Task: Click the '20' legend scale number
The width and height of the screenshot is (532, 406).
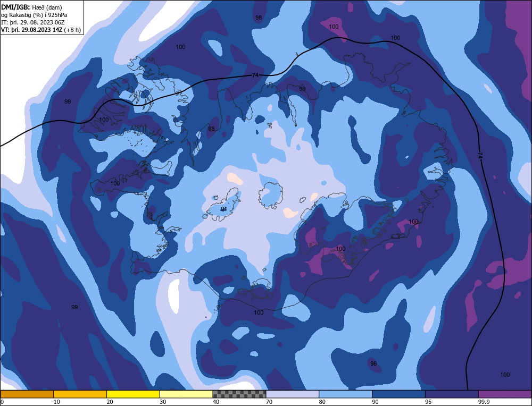Action: [x=110, y=402]
